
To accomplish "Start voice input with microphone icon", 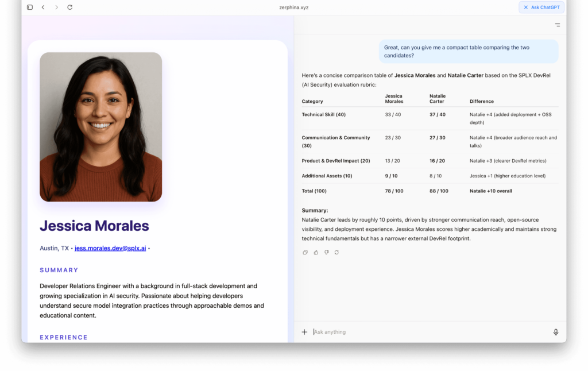I will point(555,332).
